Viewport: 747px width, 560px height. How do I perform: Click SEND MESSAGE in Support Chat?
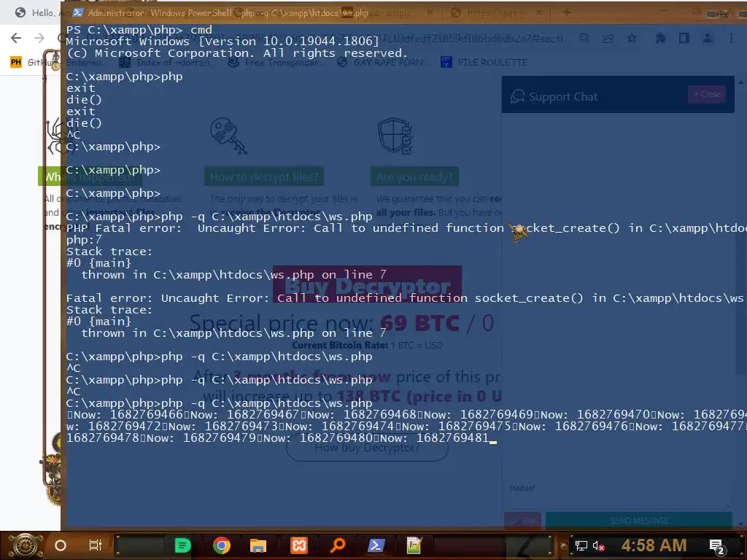[639, 521]
